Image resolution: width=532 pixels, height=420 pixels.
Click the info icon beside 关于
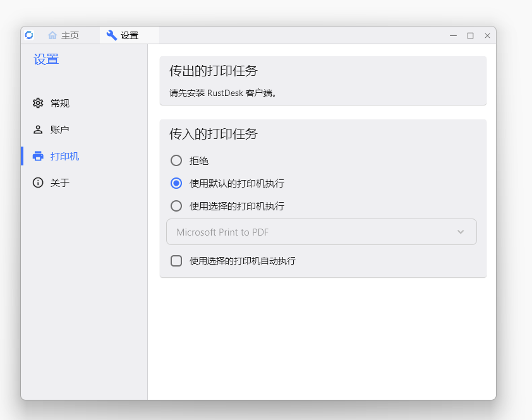tap(38, 183)
